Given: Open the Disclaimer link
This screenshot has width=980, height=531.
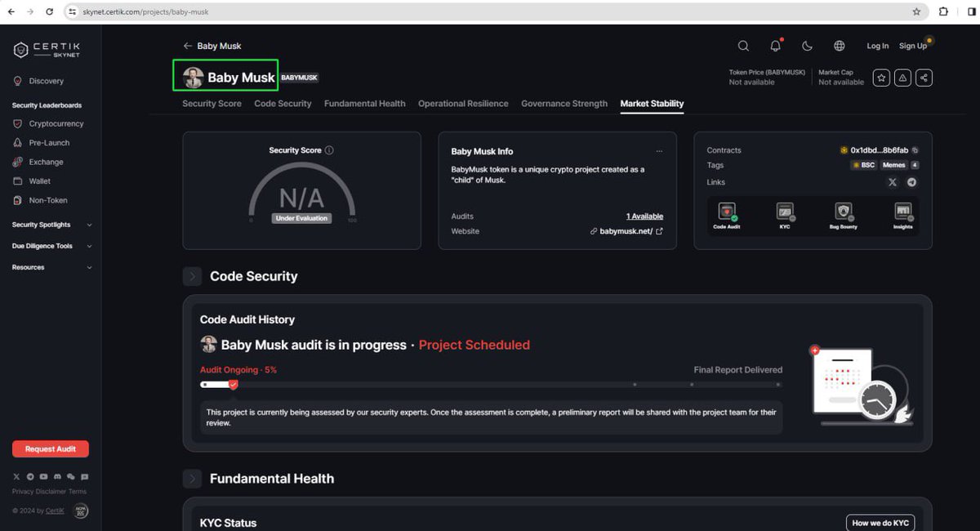Looking at the screenshot, I should pos(51,492).
